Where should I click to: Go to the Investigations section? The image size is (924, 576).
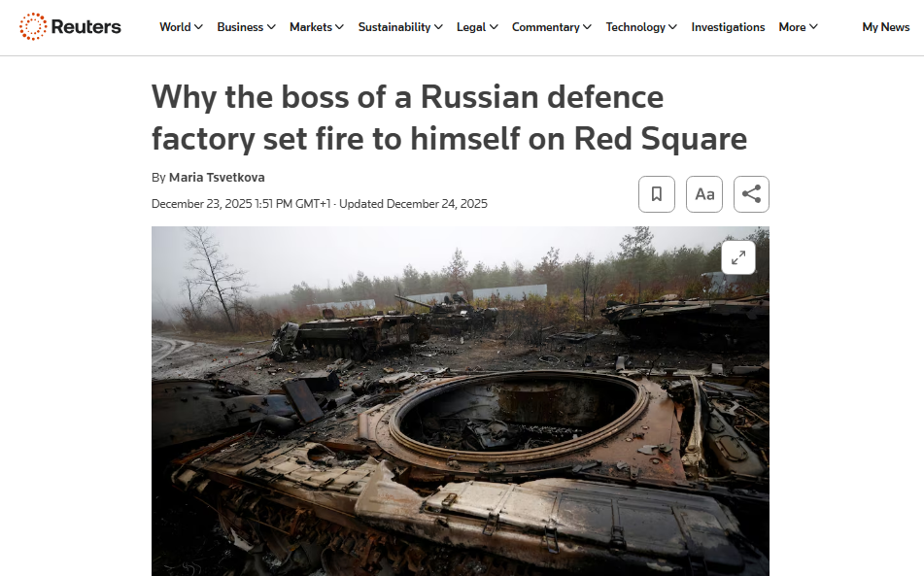(728, 27)
